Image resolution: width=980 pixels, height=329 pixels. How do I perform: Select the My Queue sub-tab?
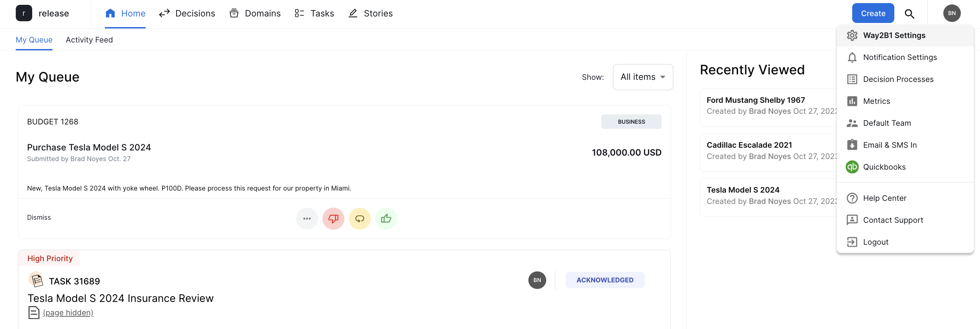point(34,40)
